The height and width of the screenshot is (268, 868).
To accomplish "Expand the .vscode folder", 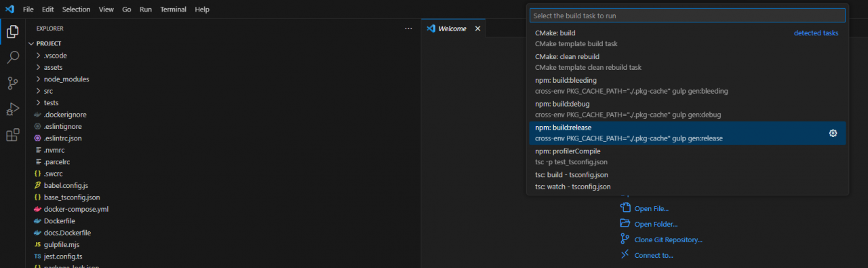I will point(223,56).
